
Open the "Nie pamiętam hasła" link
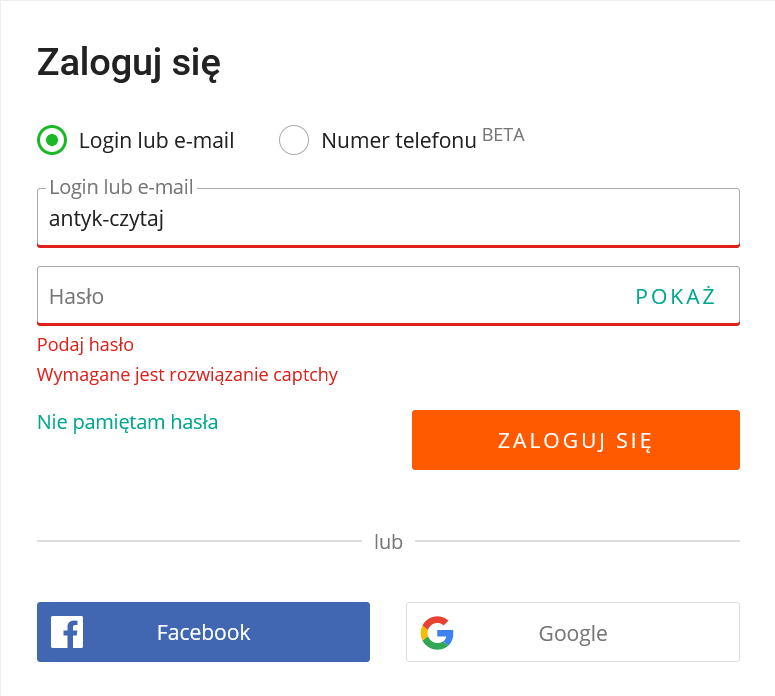pos(127,422)
